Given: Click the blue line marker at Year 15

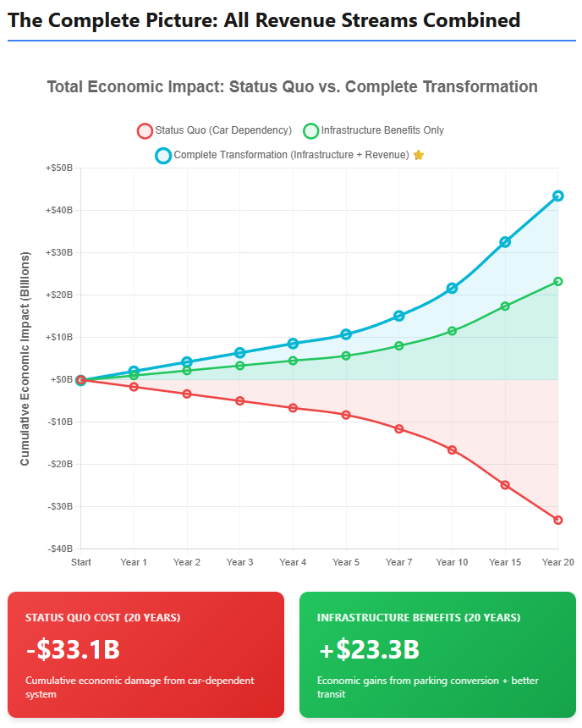Looking at the screenshot, I should [x=505, y=241].
